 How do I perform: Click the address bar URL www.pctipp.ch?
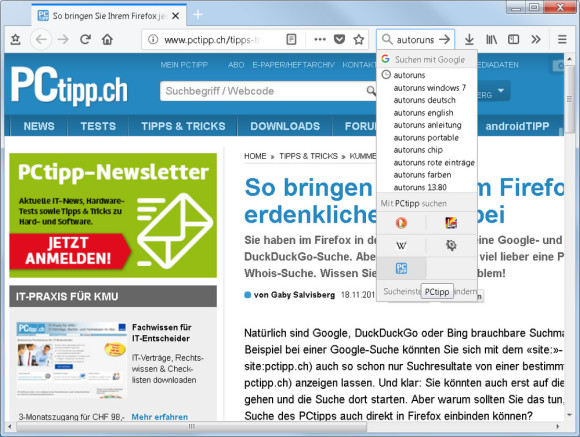coord(213,39)
